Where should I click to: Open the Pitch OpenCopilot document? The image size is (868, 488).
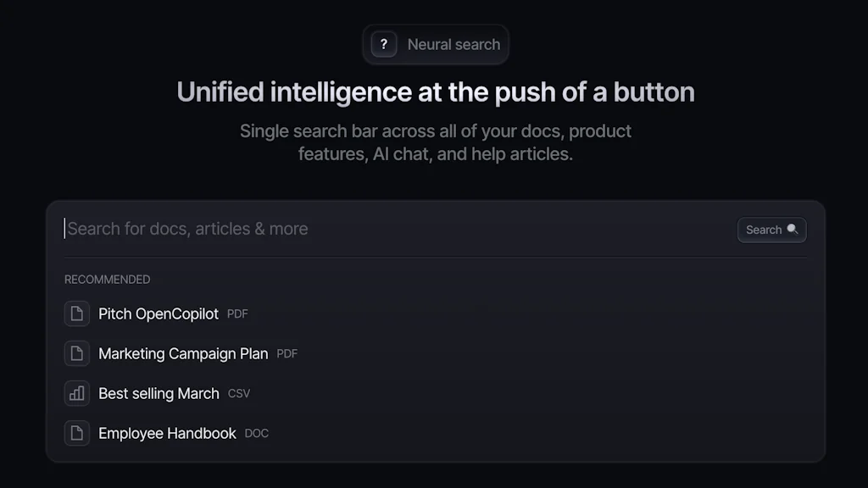pyautogui.click(x=159, y=313)
